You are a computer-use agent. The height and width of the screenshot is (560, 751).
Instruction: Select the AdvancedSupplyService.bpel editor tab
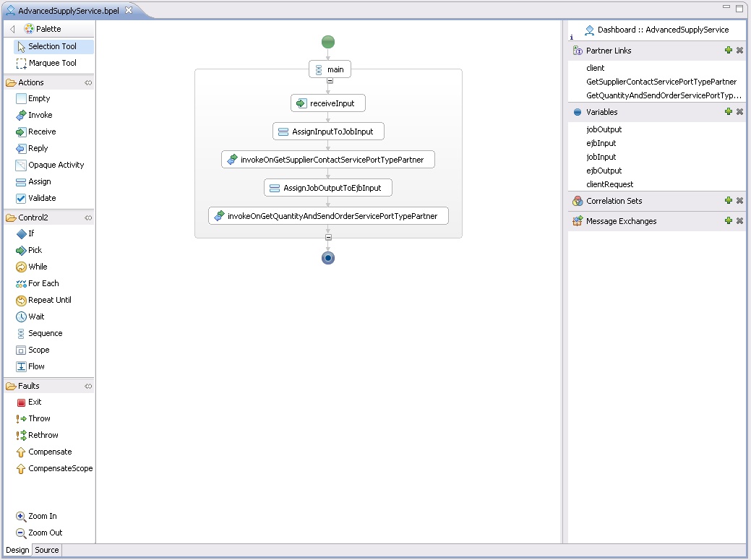click(62, 11)
